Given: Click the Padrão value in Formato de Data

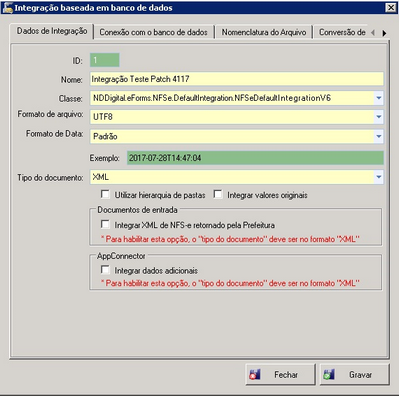Looking at the screenshot, I should click(x=105, y=136).
